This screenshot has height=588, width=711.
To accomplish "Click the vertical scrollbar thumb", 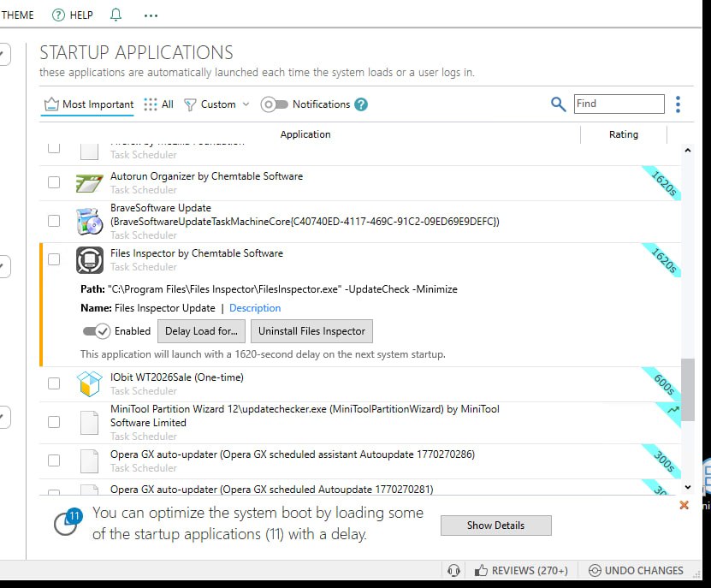I will click(x=688, y=389).
